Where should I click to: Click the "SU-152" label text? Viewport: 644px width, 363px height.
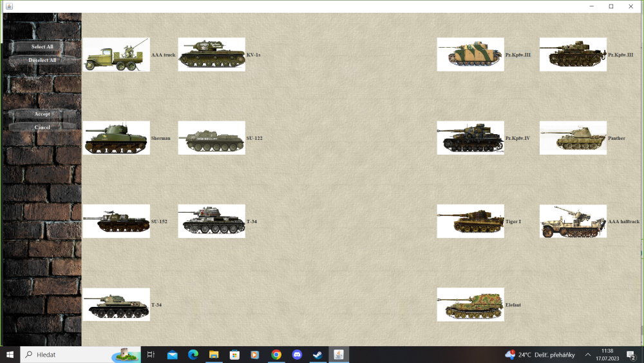159,222
